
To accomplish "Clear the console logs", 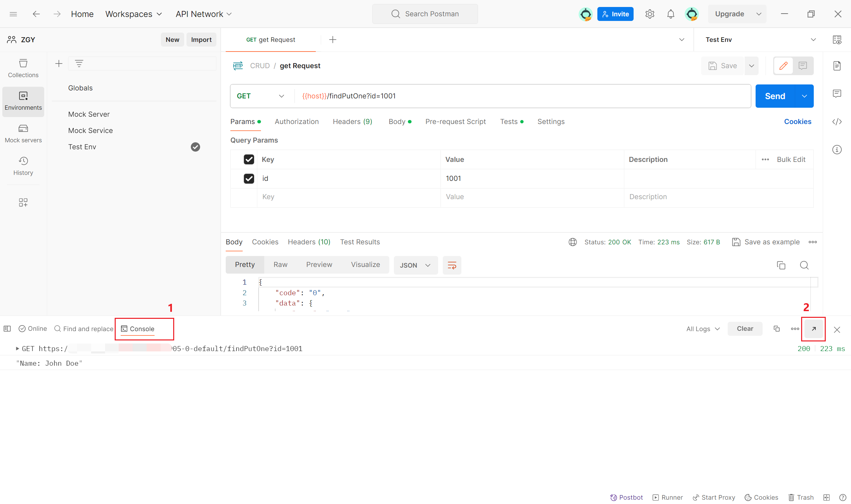I will pyautogui.click(x=745, y=329).
